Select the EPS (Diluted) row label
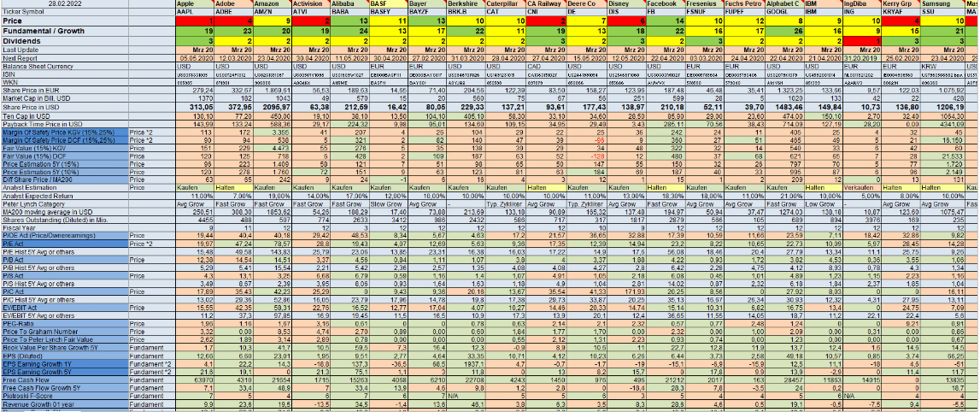The height and width of the screenshot is (412, 980). [64, 357]
